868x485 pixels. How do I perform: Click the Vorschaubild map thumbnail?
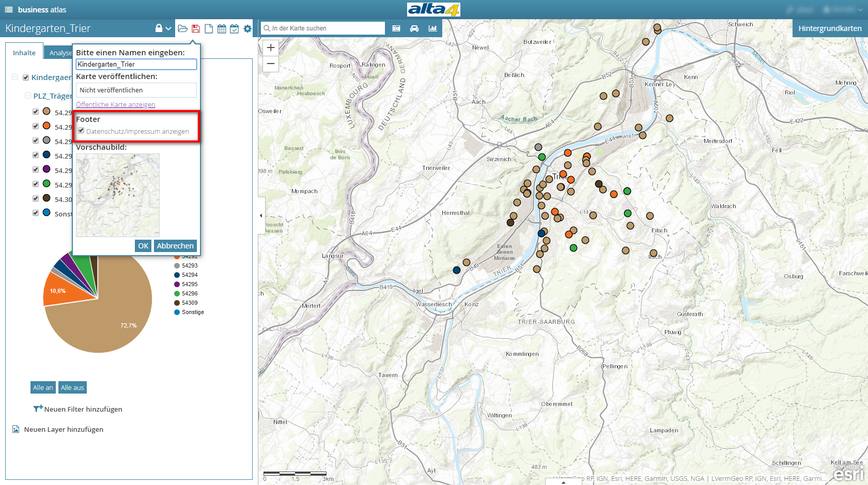tap(118, 195)
